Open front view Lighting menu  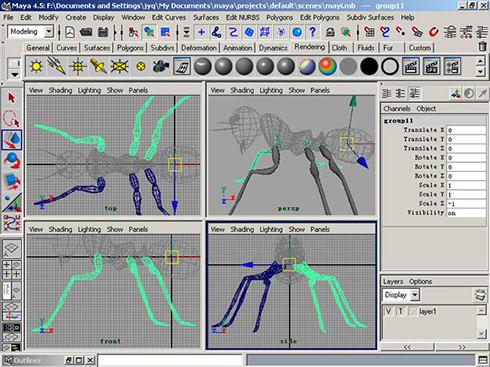[x=89, y=229]
